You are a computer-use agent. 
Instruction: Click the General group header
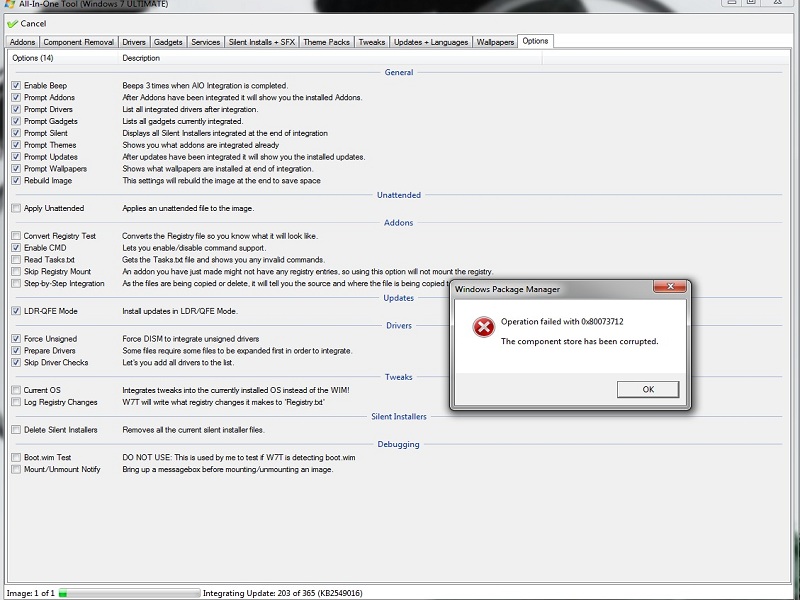398,72
